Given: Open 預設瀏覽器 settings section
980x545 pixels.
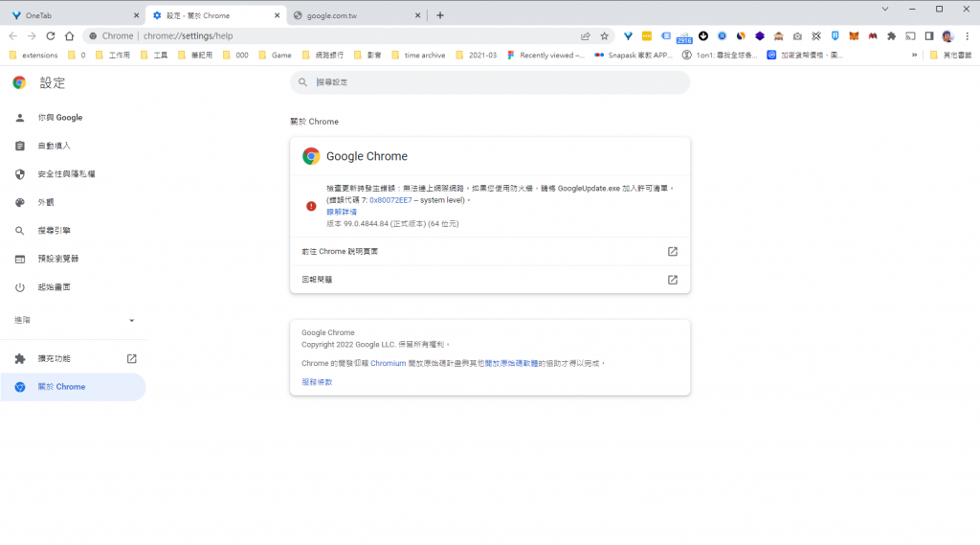Looking at the screenshot, I should click(x=73, y=259).
